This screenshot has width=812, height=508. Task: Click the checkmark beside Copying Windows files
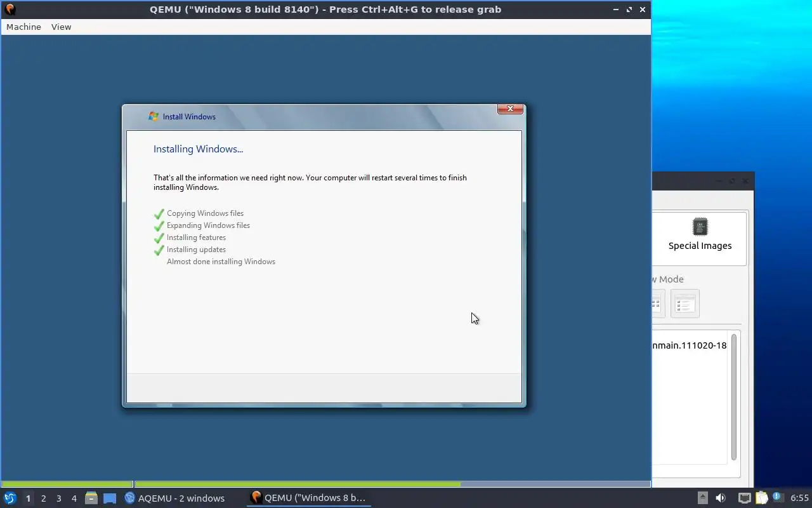[159, 214]
